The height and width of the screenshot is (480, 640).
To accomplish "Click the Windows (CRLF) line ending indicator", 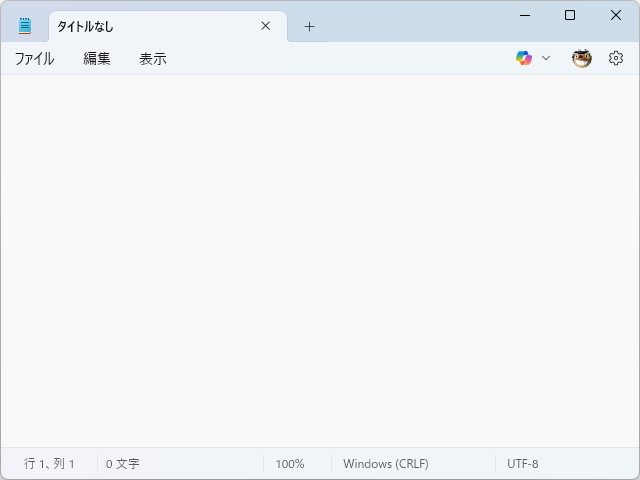I will [x=386, y=464].
